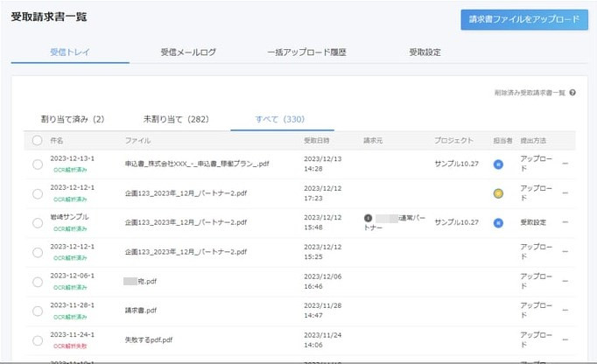Open the 一括アップロード履歴 tab
Screen dimensions: 597x364
[x=307, y=52]
